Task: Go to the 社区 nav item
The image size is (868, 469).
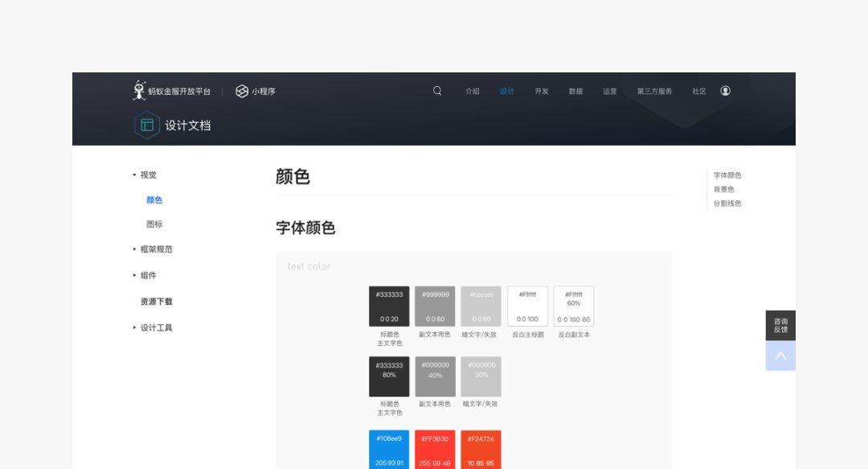Action: 699,92
